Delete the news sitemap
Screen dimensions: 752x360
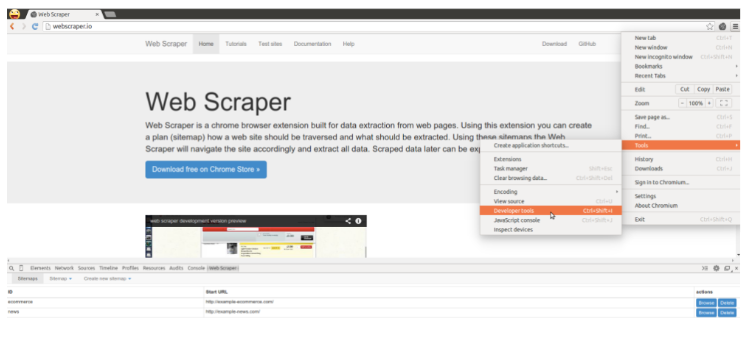click(727, 313)
